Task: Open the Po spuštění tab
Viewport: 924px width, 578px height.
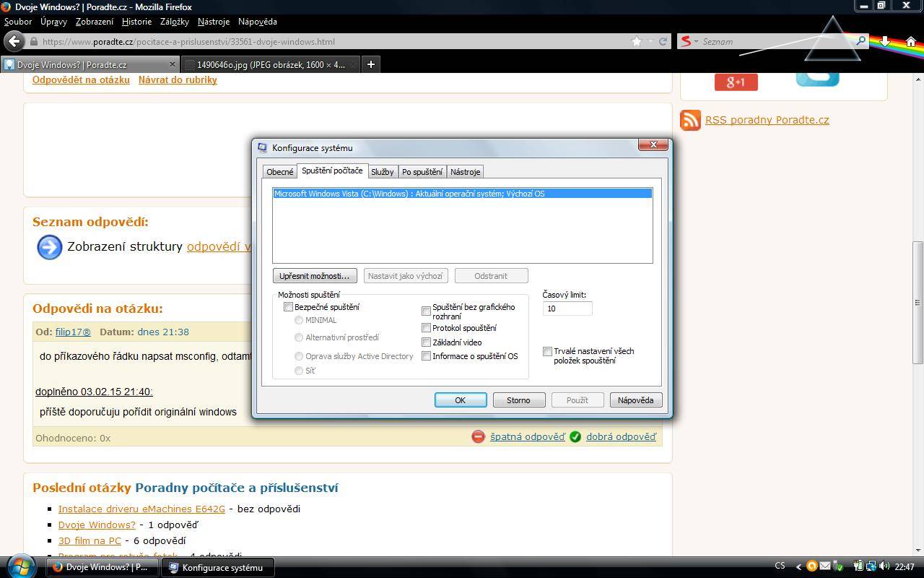Action: click(x=422, y=172)
